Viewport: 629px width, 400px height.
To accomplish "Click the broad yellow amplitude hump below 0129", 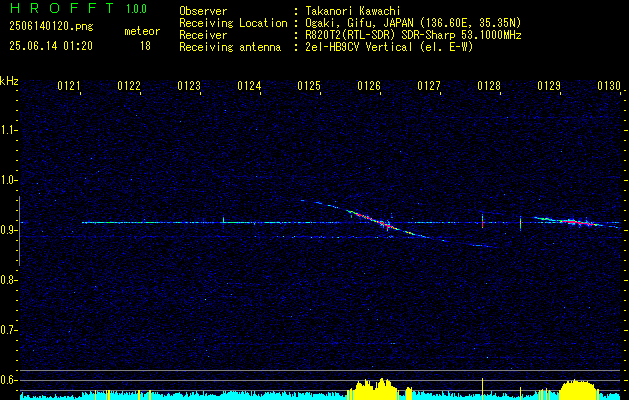I will pyautogui.click(x=578, y=388).
